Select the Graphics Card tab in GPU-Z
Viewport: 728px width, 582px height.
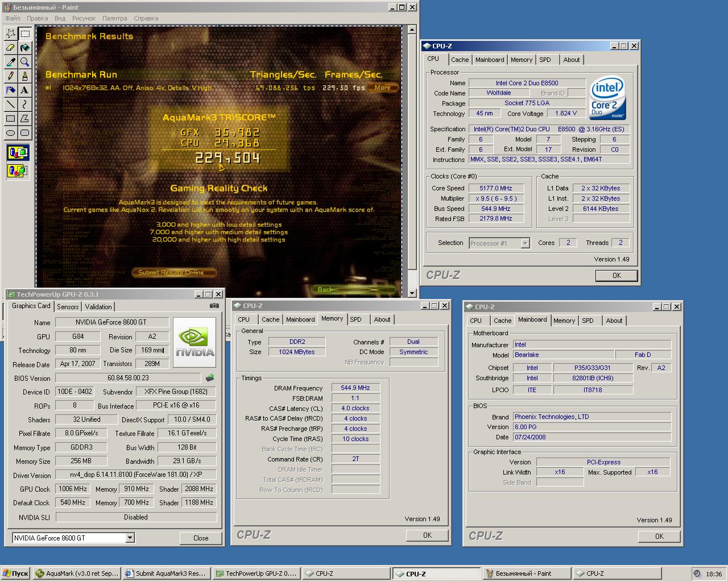tap(31, 306)
